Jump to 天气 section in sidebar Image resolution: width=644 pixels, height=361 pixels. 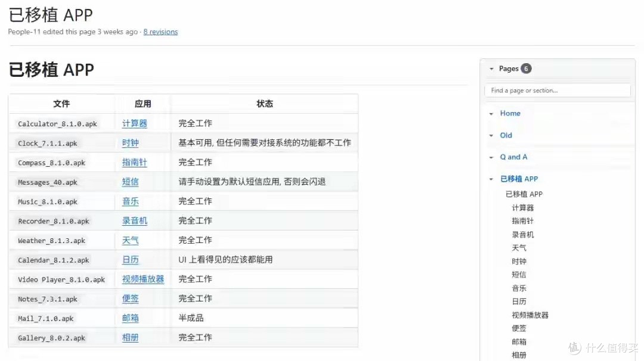(519, 248)
